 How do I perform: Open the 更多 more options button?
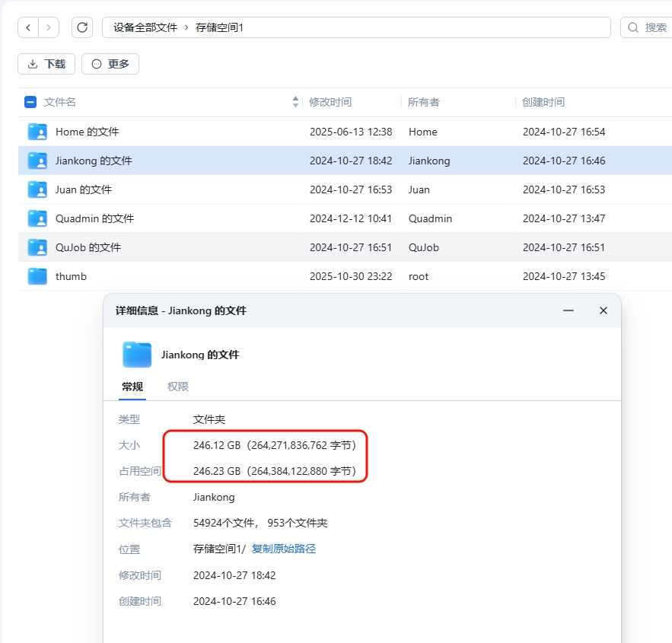(x=110, y=64)
